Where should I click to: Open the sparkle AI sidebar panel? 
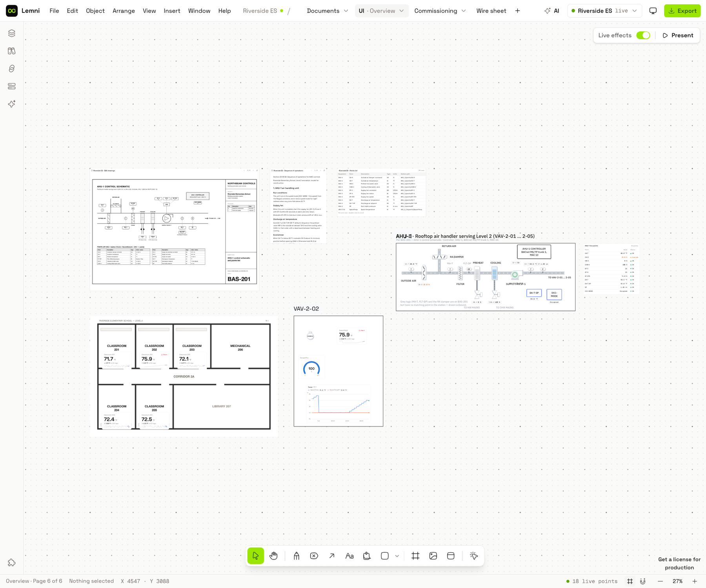(12, 104)
